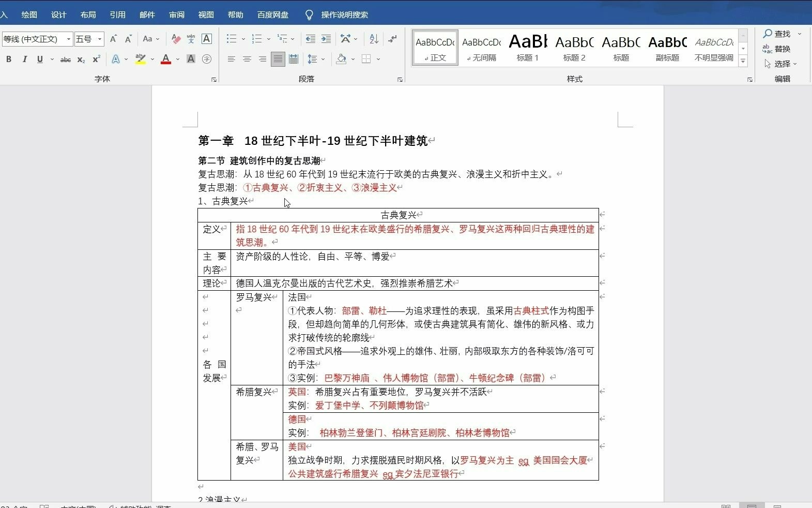Screen dimensions: 812x508
Task: Open the 百度网盘 tab
Action: click(273, 15)
